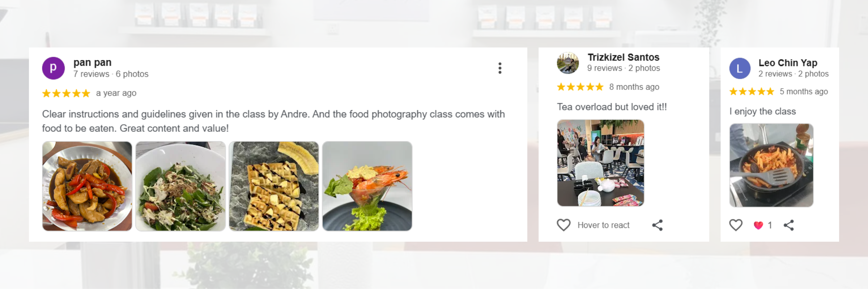This screenshot has width=868, height=289.
Task: Open Trizkizel Santos reviewer name
Action: [x=624, y=57]
